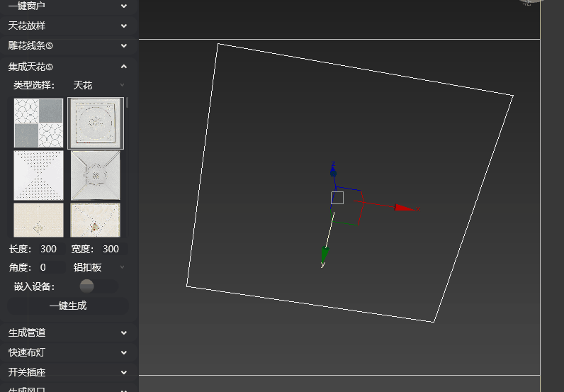This screenshot has height=392, width=564.
Task: Select the dotted hourglass ceiling thumbnail
Action: [38, 175]
